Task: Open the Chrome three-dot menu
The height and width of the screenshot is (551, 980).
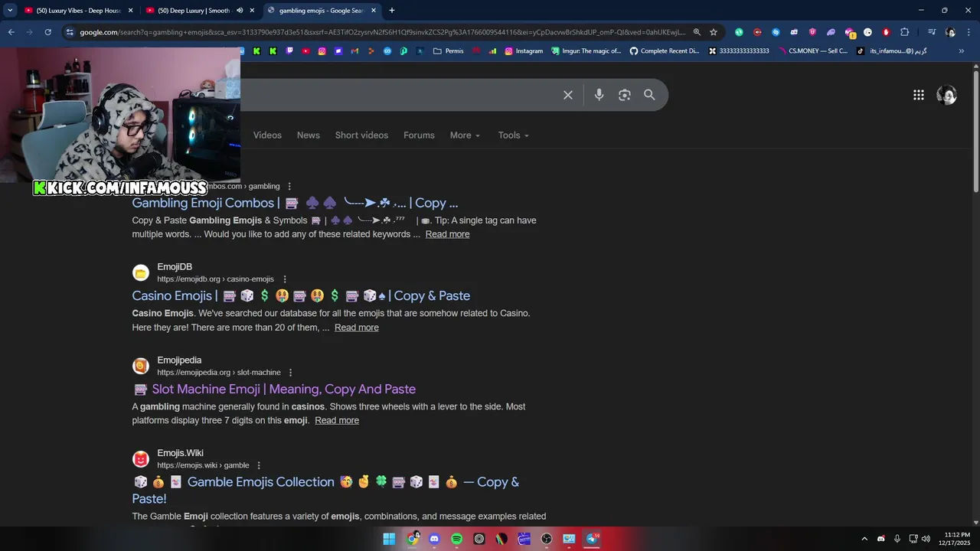Action: point(969,32)
